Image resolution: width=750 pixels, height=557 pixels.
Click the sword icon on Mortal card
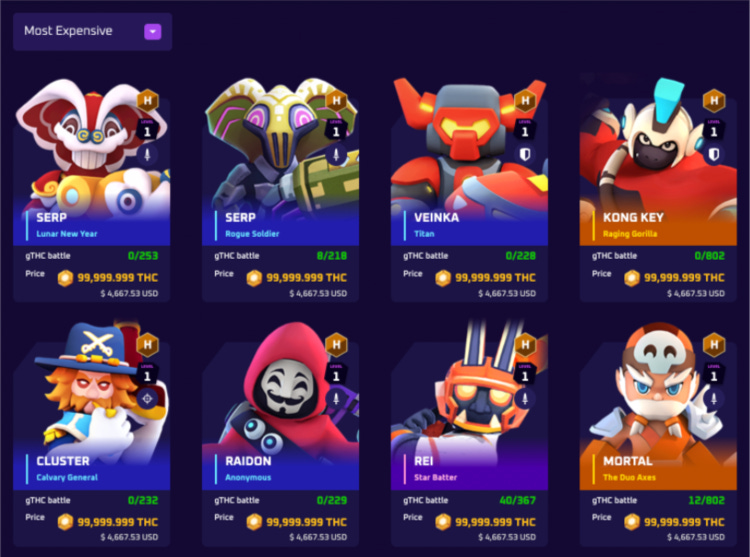714,398
